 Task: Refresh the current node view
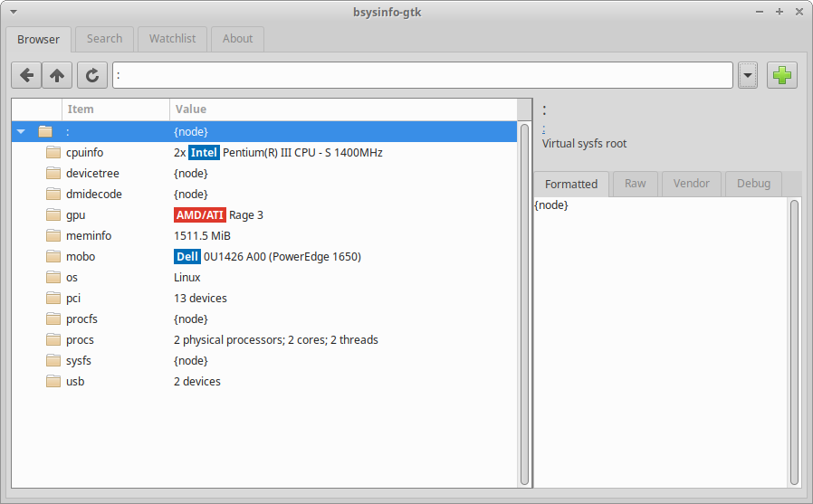point(92,76)
